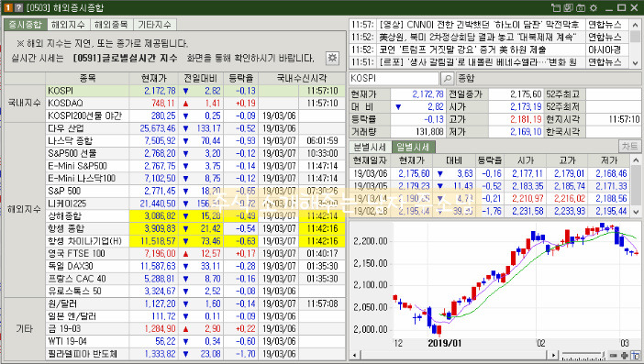Screen dimensions: 644x364
Task: Select the E-Mini S&P500 row
Action: click(195, 166)
